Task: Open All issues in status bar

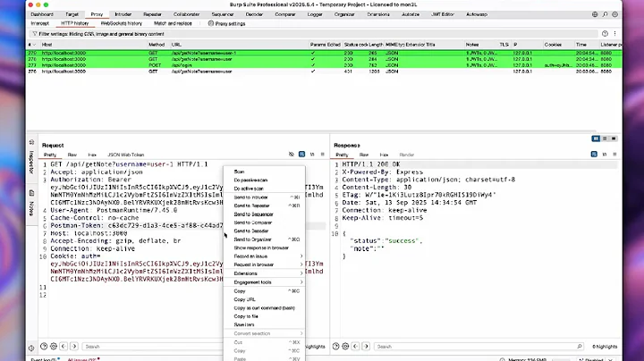Action: tap(83, 359)
